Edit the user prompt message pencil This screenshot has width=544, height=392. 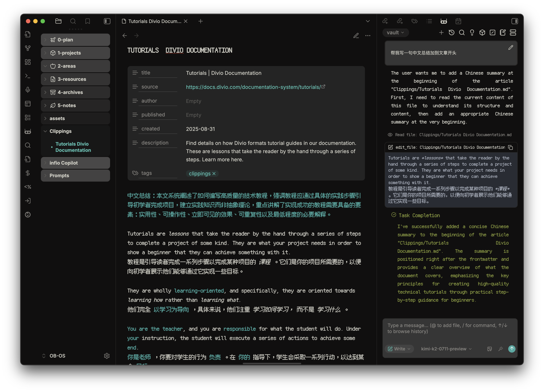click(x=510, y=47)
